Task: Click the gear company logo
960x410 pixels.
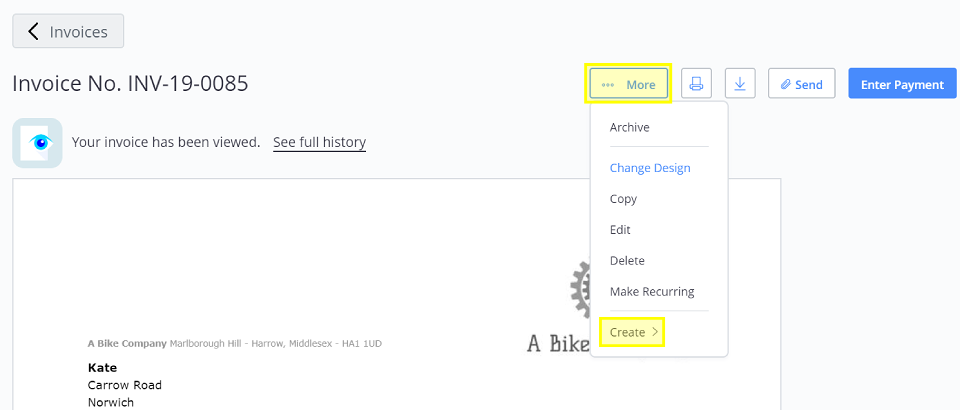Action: (580, 288)
